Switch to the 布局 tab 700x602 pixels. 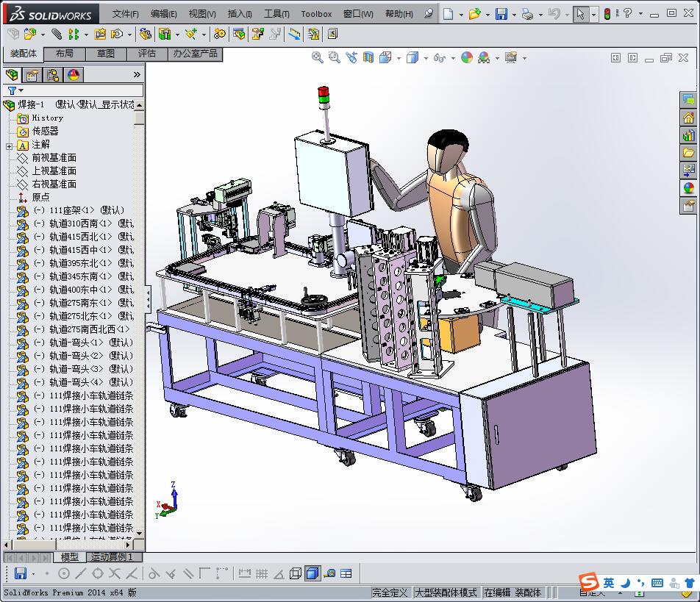pyautogui.click(x=65, y=54)
